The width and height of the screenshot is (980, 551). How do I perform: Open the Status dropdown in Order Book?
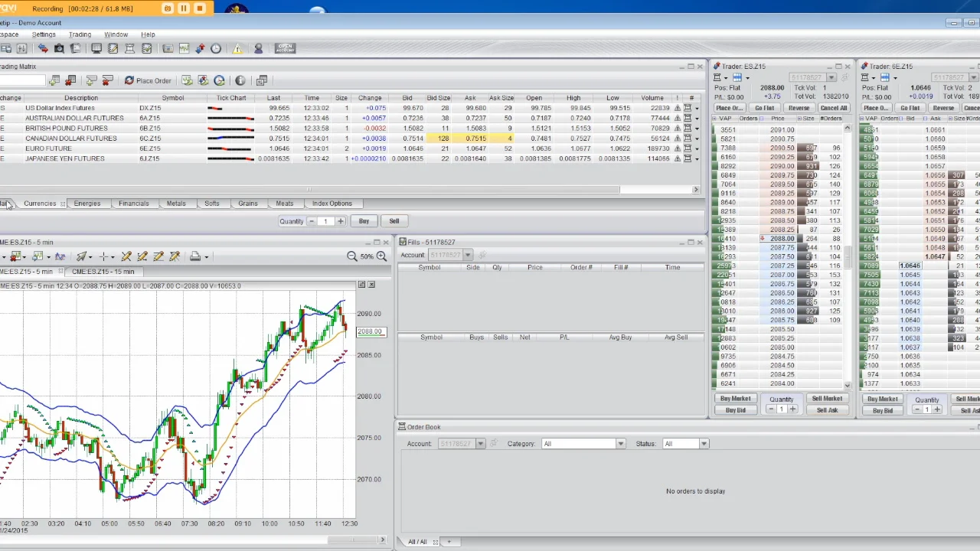(704, 444)
